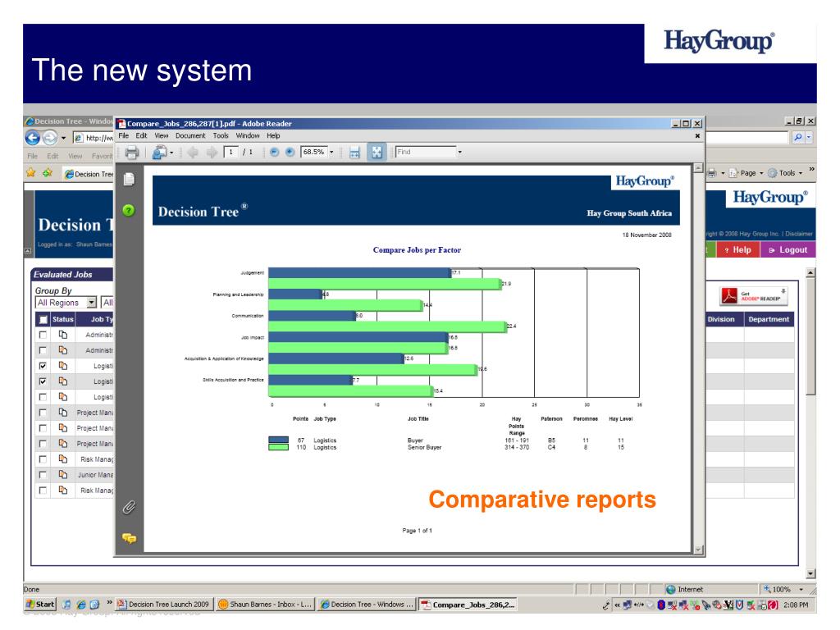Viewport: 840px width, 630px height.
Task: Zoom in using the plus icon
Action: 290,152
